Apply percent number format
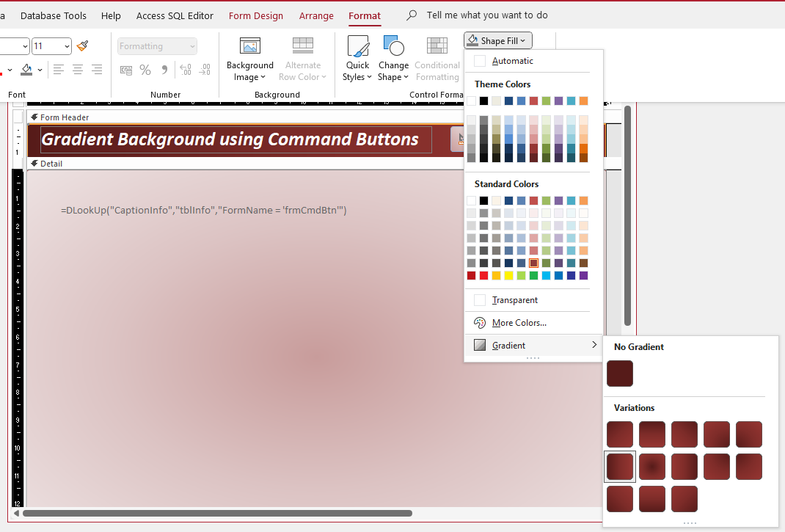 pyautogui.click(x=145, y=70)
